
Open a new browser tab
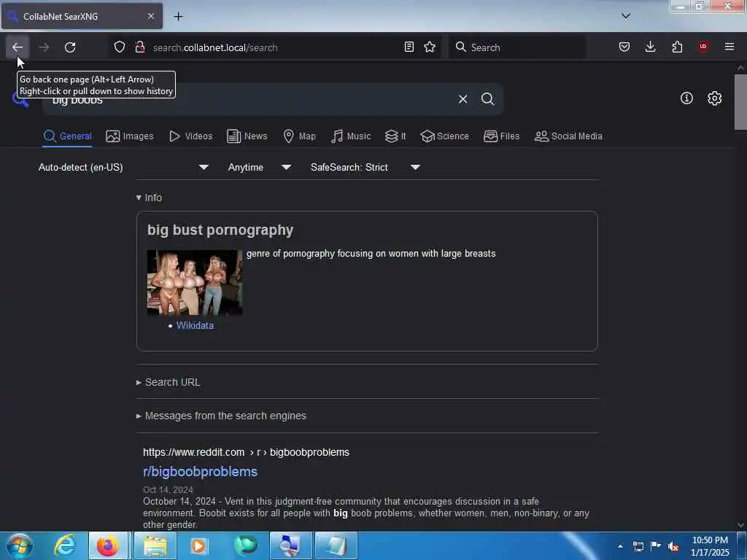178,16
